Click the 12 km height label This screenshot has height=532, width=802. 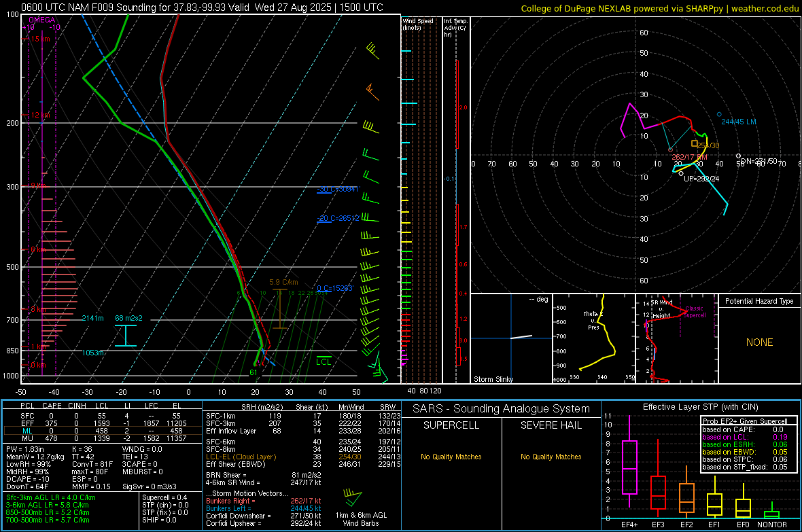(x=40, y=115)
